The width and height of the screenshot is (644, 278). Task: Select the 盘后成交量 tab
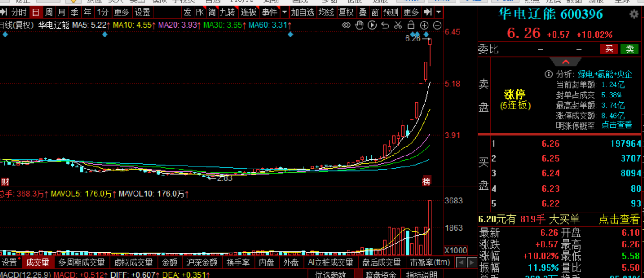point(381,262)
